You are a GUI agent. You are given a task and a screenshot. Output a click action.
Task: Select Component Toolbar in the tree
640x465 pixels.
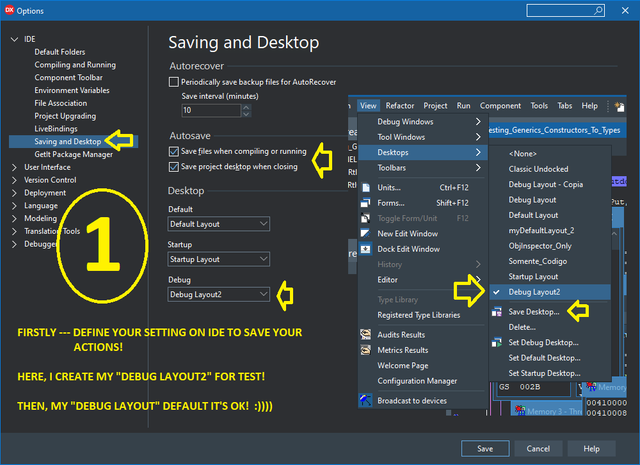(x=68, y=78)
